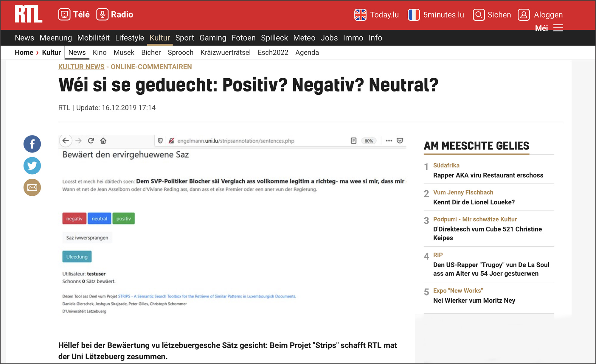Click the 5minutes.lu text link
The image size is (596, 364).
point(443,15)
